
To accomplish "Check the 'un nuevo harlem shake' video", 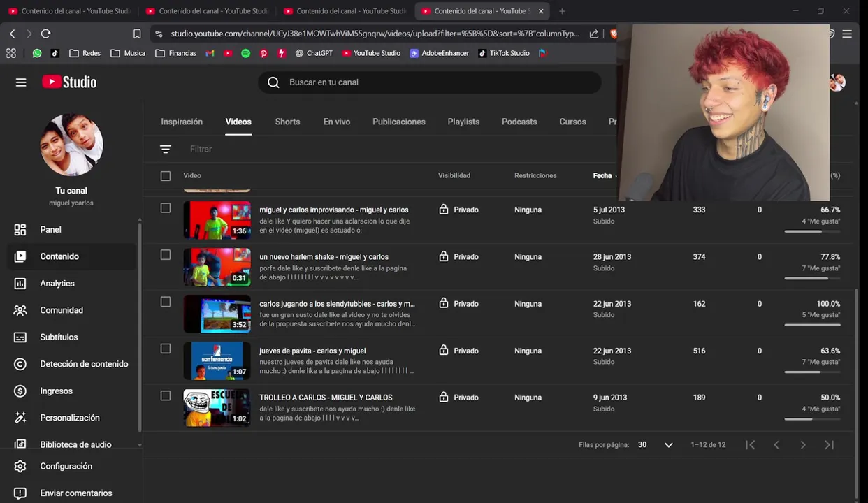I will [x=166, y=255].
